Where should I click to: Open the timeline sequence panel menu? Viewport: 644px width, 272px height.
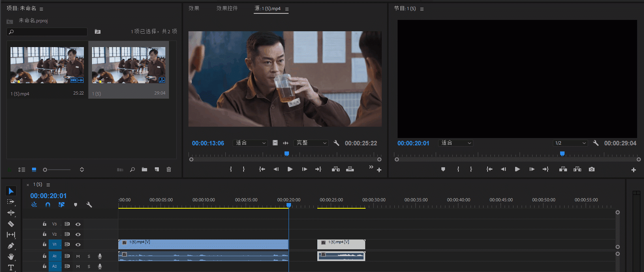(x=48, y=185)
